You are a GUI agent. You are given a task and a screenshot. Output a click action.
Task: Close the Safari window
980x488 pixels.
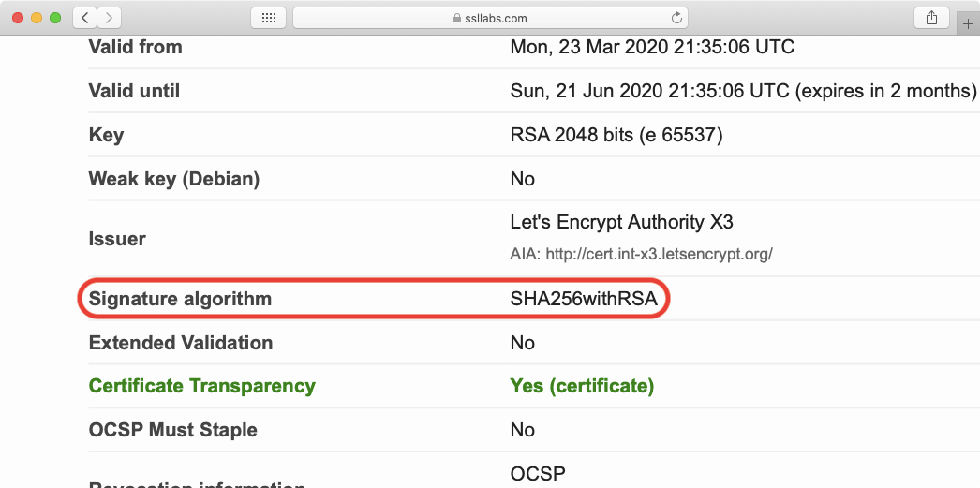tap(18, 18)
